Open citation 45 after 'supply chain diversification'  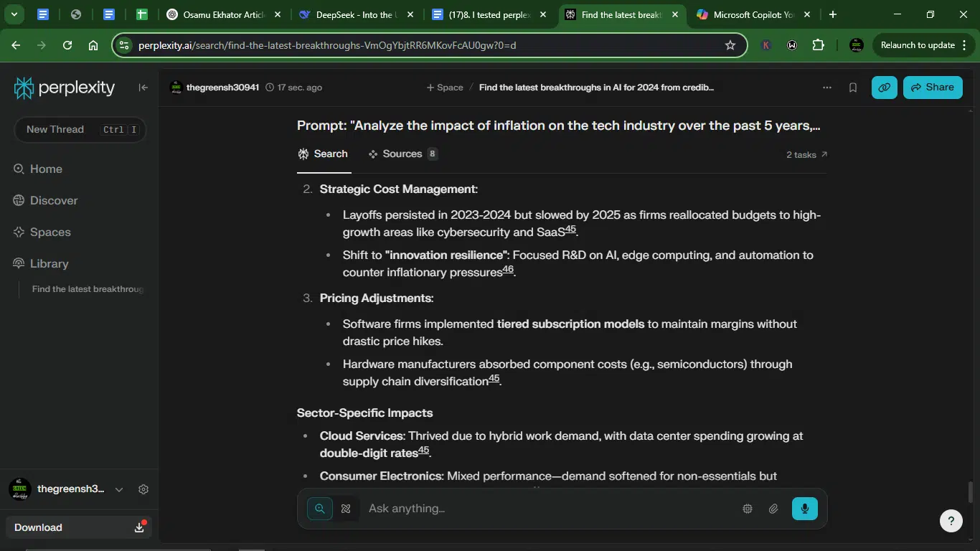tap(494, 379)
